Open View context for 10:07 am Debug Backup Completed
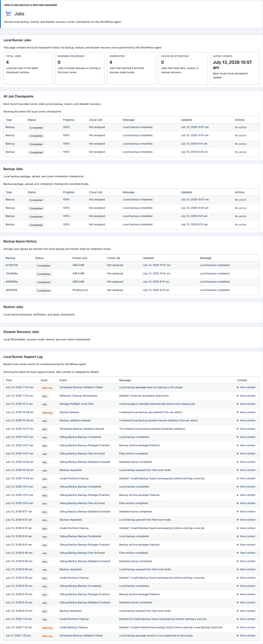This screenshot has width=263, height=644. coord(246,437)
